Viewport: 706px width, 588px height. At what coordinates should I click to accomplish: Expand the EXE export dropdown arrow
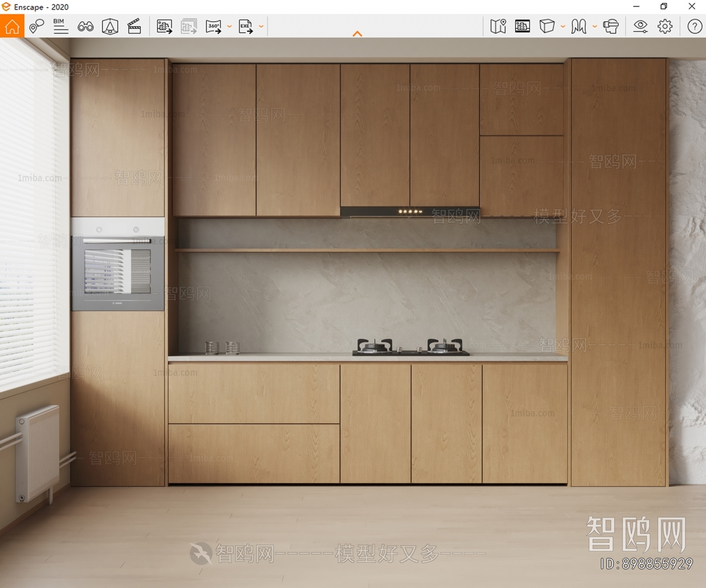point(261,26)
